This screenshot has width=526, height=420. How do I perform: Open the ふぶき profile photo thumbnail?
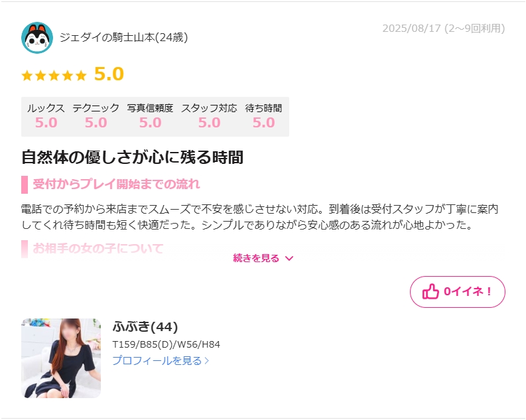tap(61, 358)
